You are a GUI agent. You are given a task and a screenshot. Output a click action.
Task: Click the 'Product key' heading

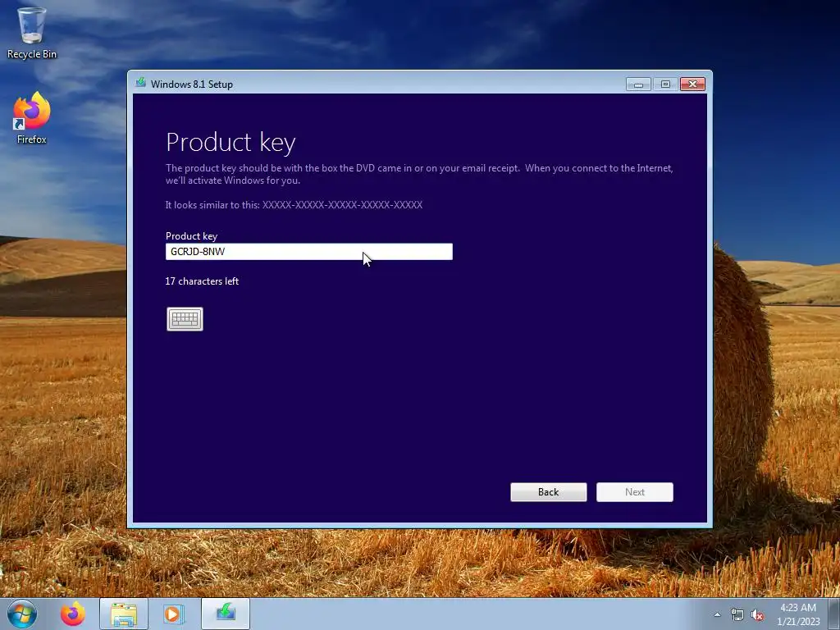[231, 143]
